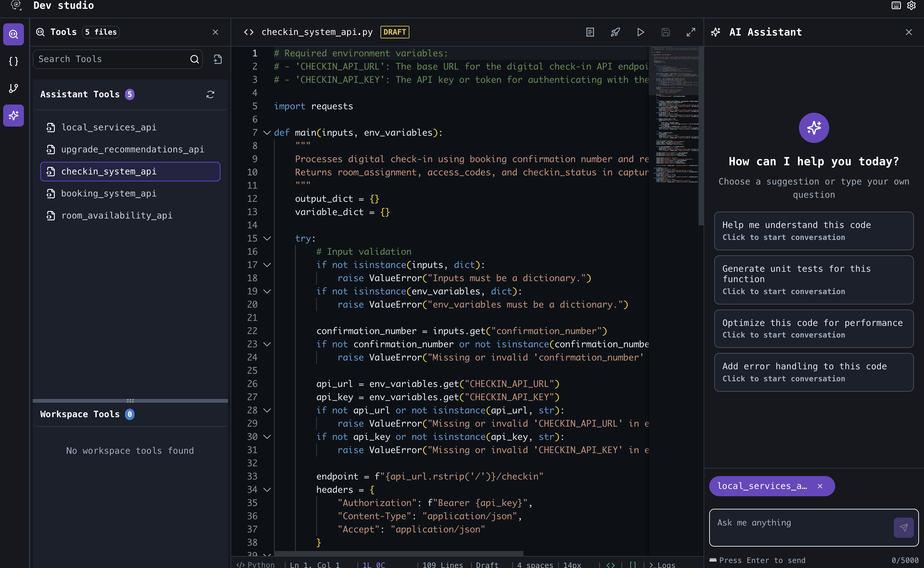This screenshot has width=924, height=568.
Task: Open the git branch sidebar icon
Action: [x=14, y=88]
